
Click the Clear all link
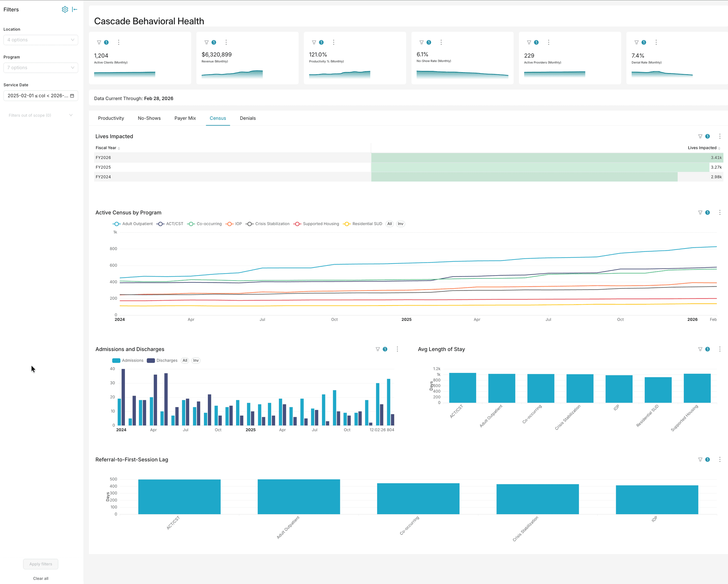[40, 578]
